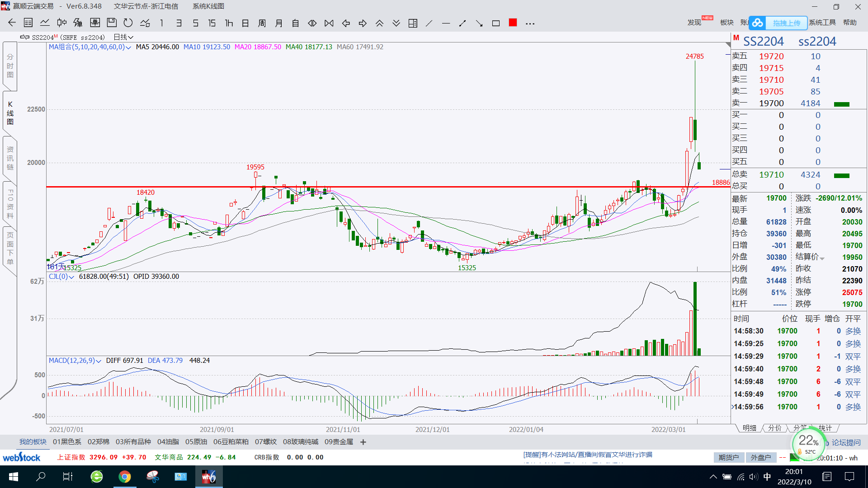Select the 5-minute period button

[x=196, y=23]
